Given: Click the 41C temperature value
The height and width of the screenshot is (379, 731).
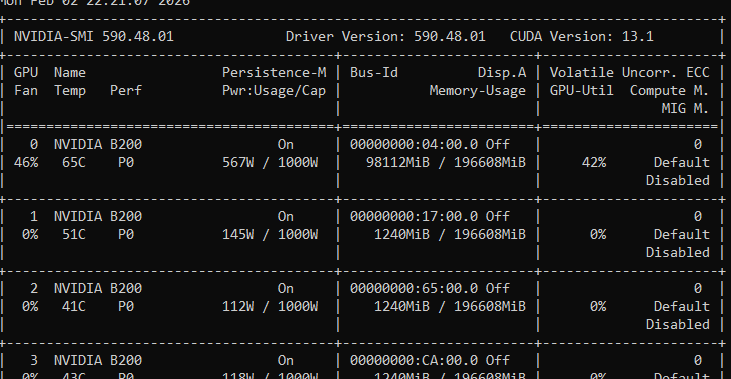Looking at the screenshot, I should pos(74,306).
